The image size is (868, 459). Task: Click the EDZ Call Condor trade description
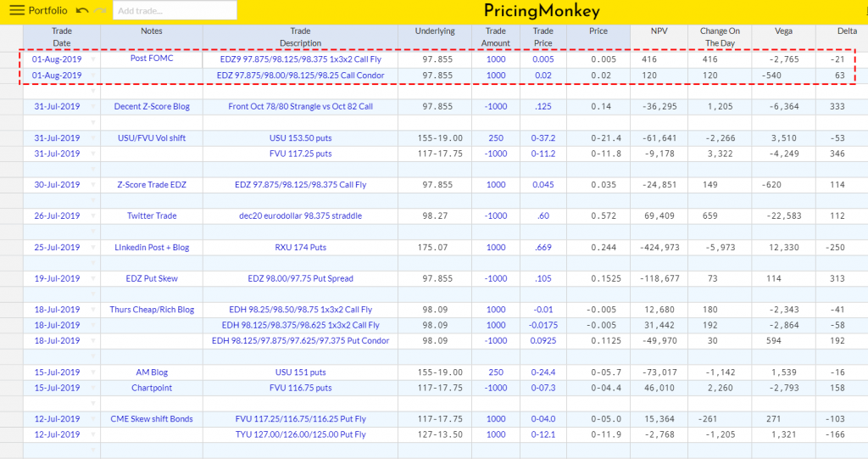[x=301, y=76]
